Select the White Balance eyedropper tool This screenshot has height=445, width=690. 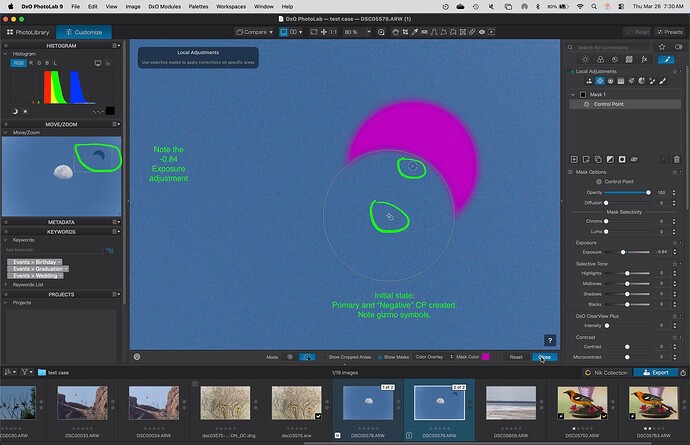(415, 32)
